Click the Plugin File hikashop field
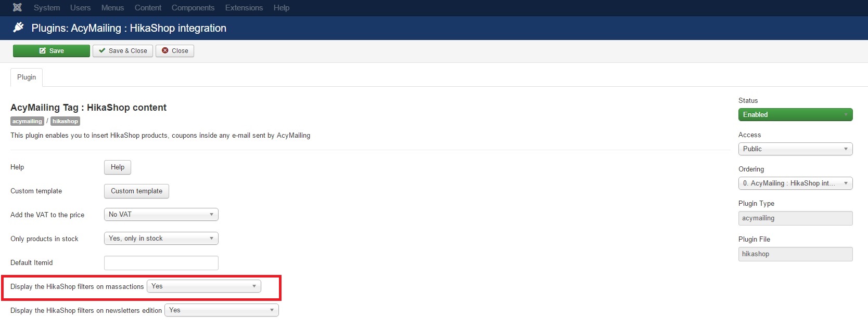Image resolution: width=868 pixels, height=330 pixels. click(795, 254)
